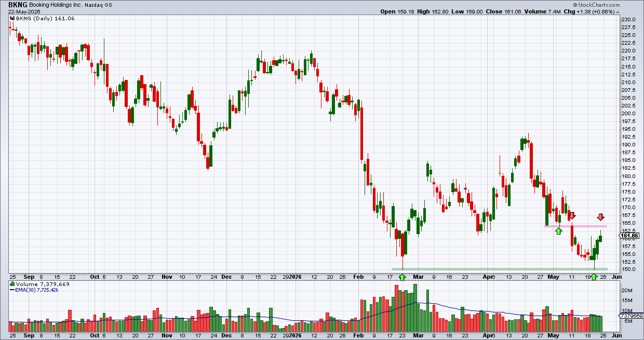This screenshot has width=644, height=340.
Task: Click the Jun label on the date axis
Action: (x=616, y=277)
